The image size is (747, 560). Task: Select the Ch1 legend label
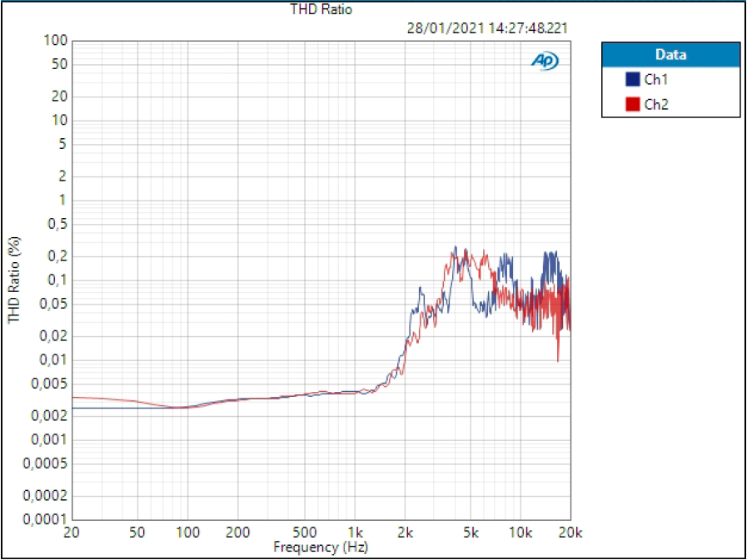[x=656, y=80]
